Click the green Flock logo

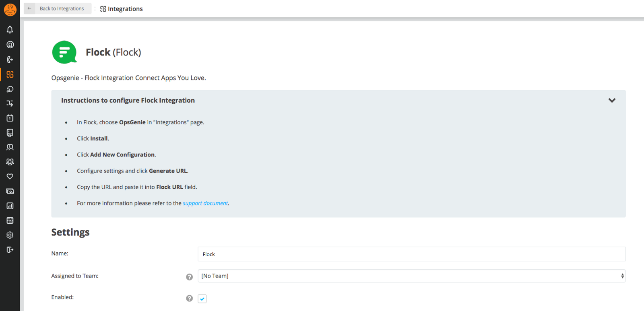tap(64, 52)
